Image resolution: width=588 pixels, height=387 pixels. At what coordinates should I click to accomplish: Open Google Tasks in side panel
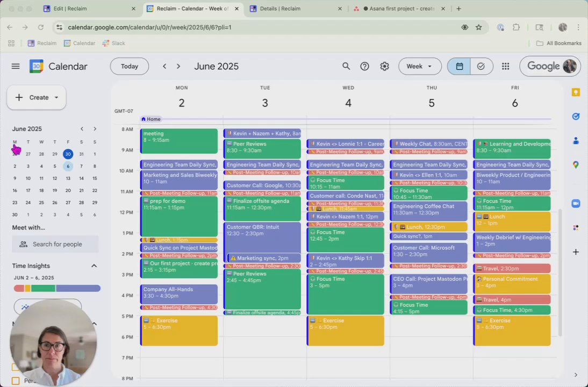[576, 117]
